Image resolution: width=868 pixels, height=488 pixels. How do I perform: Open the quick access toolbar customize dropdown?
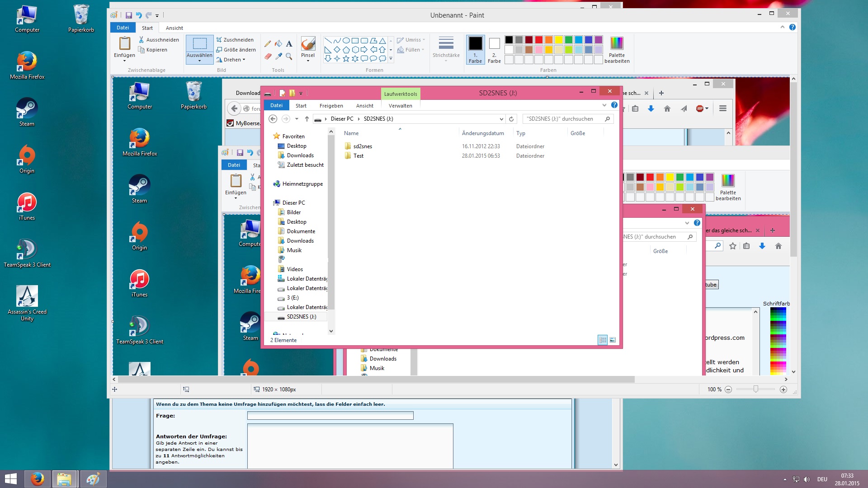[x=157, y=16]
